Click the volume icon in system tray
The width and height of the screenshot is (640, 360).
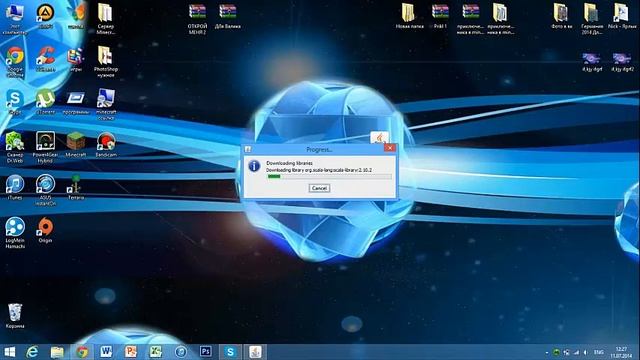pos(586,352)
